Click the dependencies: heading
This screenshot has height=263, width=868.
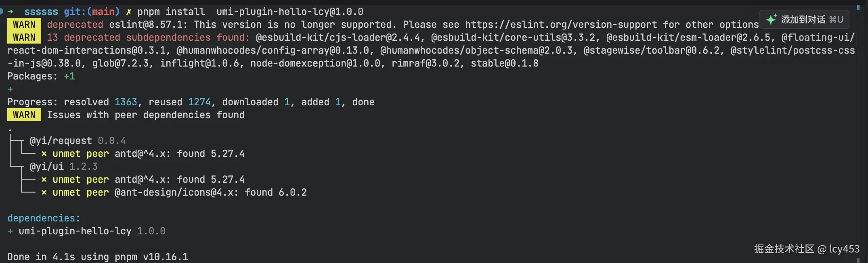click(x=44, y=218)
